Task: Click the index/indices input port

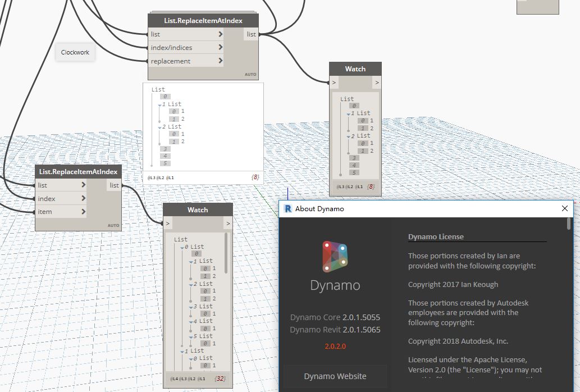Action: pyautogui.click(x=186, y=47)
